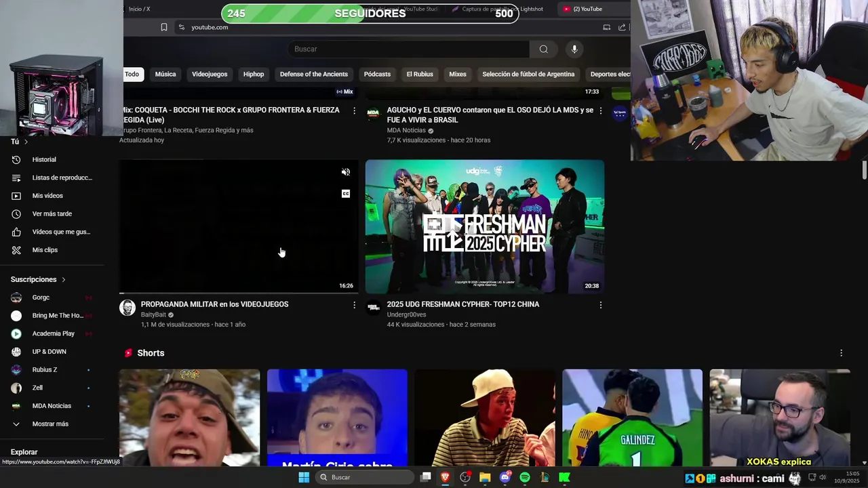Open options menu for Mix: COQUETA
Screen dimensions: 868x488
(x=354, y=110)
